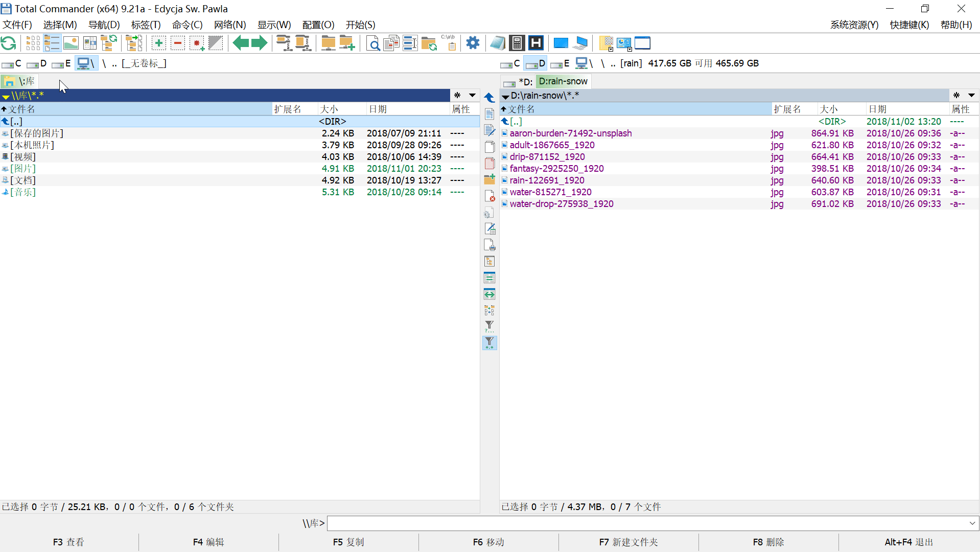Screen dimensions: 980x552
Task: Open the 帮助(H) menu
Action: coord(956,25)
